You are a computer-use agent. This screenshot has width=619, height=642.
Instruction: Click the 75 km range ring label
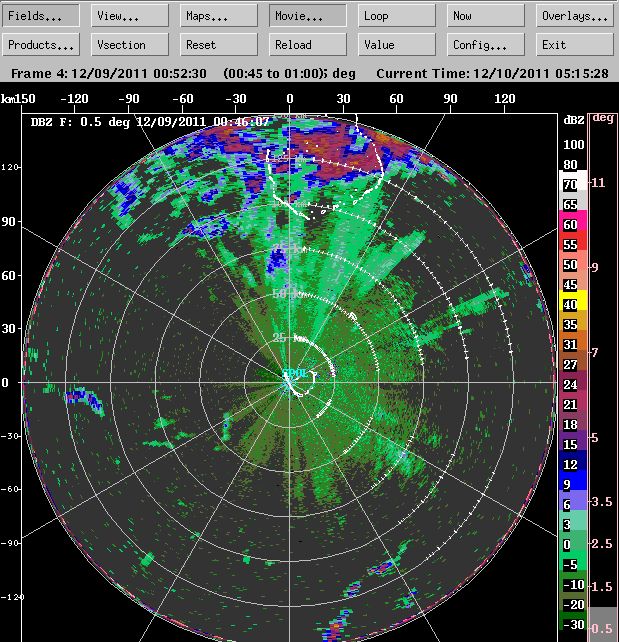point(288,249)
